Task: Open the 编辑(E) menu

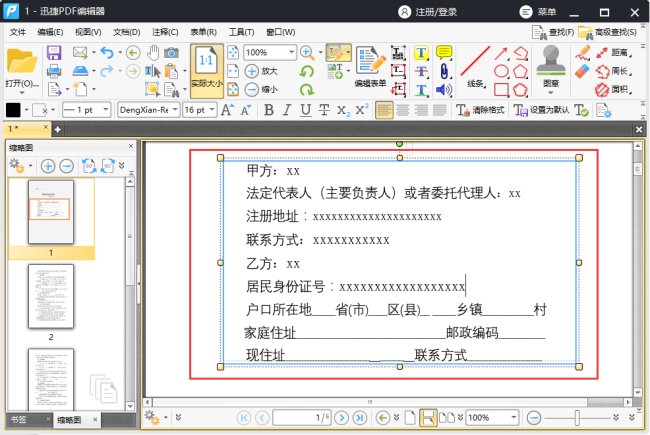Action: 50,32
